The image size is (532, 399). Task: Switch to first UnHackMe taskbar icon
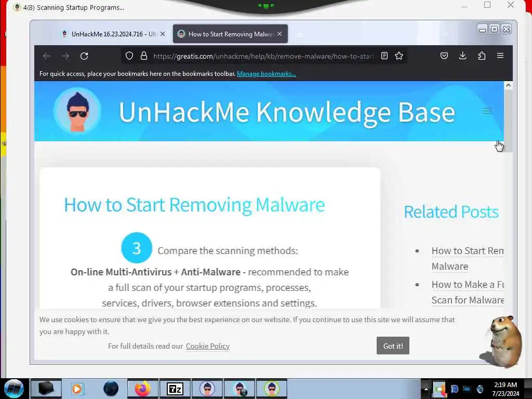coord(207,389)
